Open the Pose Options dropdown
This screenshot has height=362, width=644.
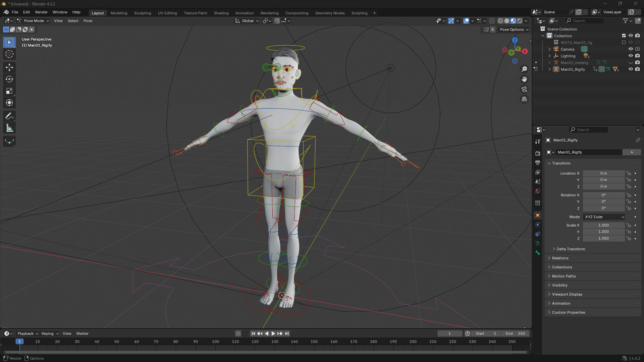[514, 29]
